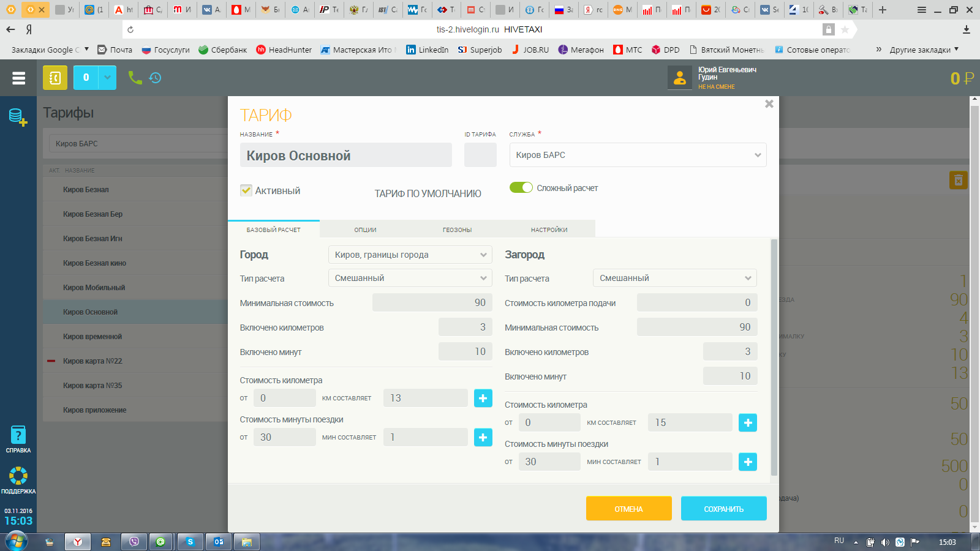Open the call history clock icon

[x=156, y=78]
